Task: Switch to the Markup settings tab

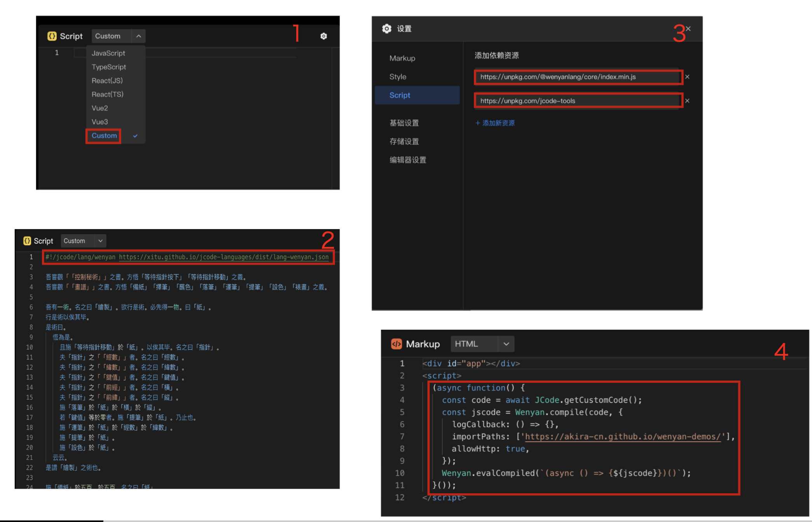Action: [402, 58]
